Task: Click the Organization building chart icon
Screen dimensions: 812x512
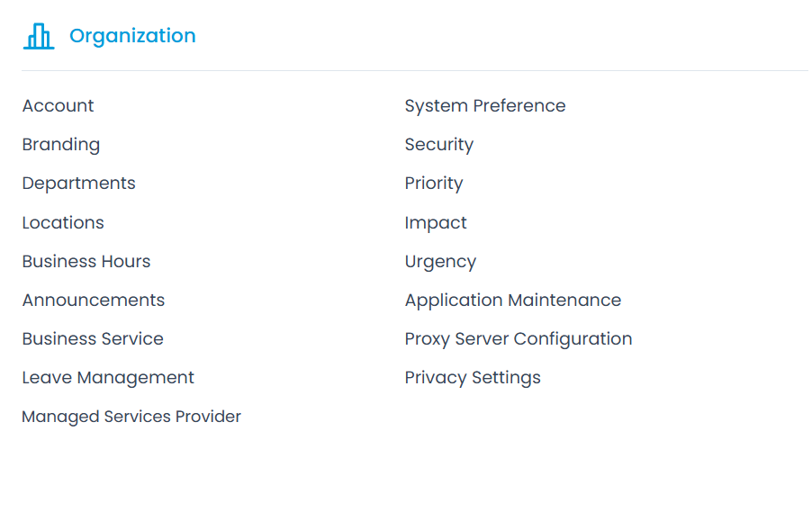Action: 39,36
